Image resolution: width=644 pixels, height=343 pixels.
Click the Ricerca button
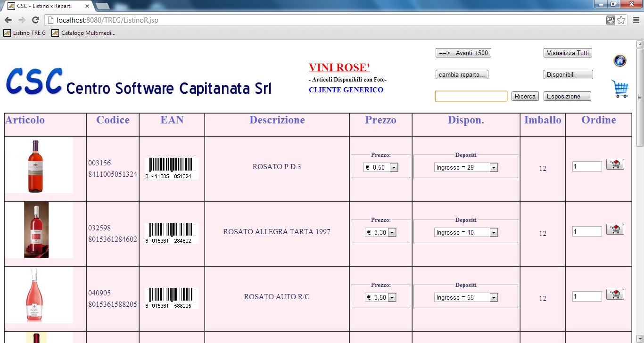point(525,96)
